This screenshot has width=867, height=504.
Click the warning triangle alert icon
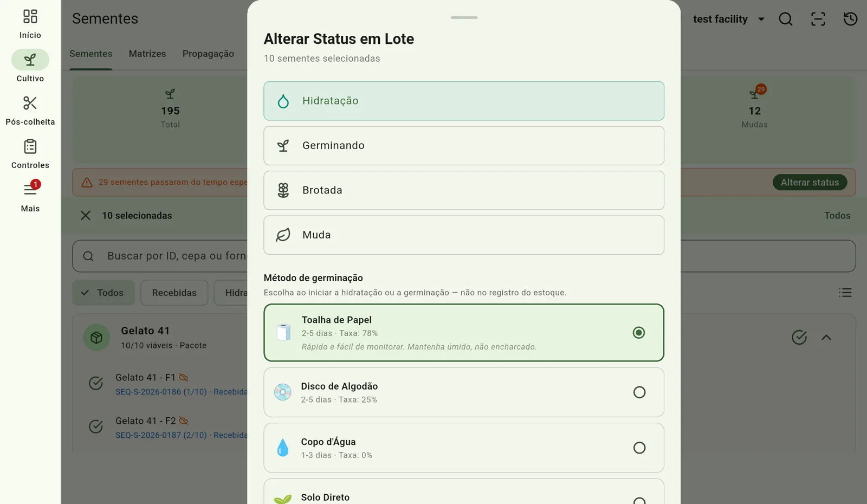coord(87,183)
